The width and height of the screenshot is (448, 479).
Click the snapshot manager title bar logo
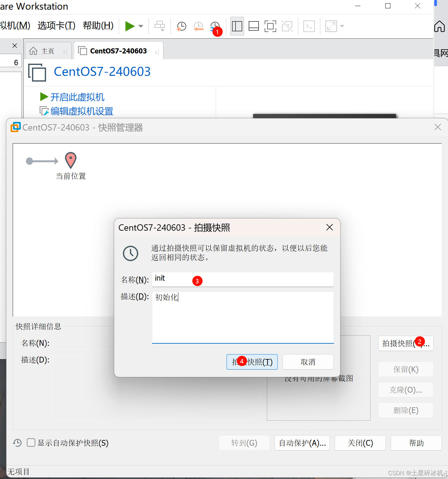(16, 127)
